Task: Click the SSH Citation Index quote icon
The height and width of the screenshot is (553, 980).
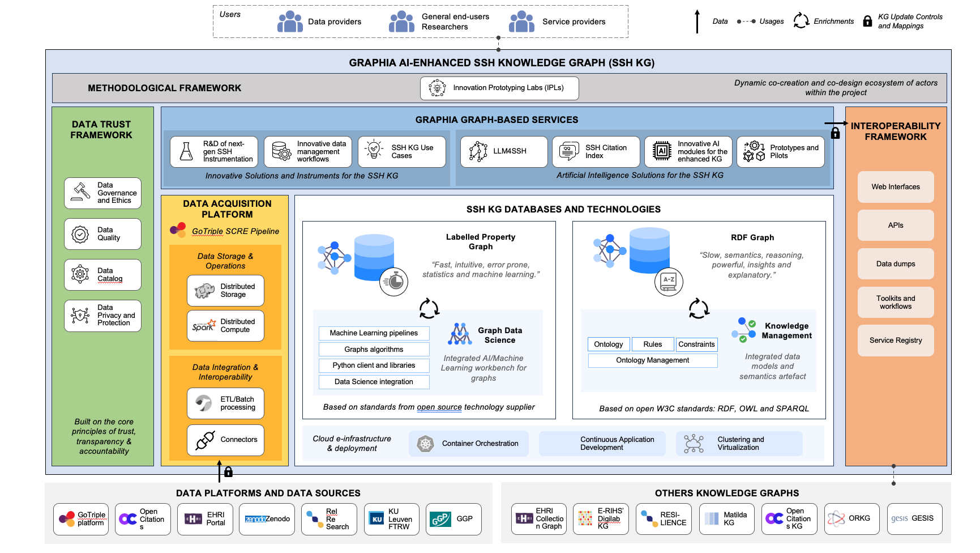Action: (569, 151)
